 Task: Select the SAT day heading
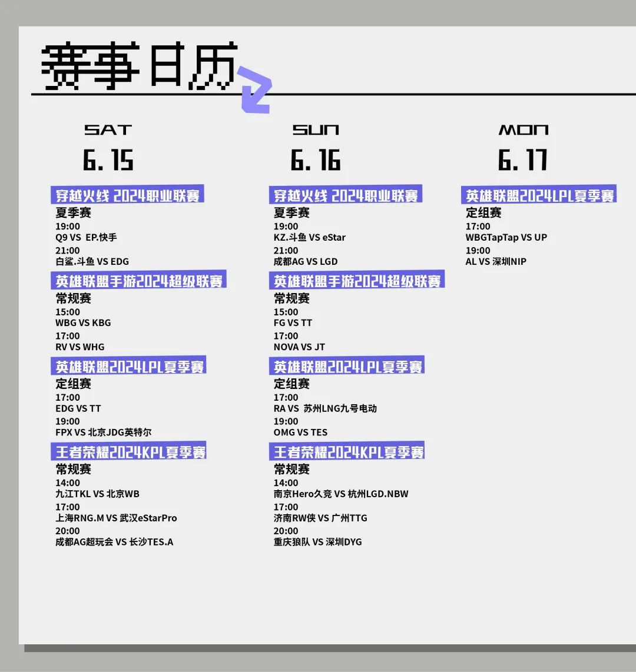(108, 130)
